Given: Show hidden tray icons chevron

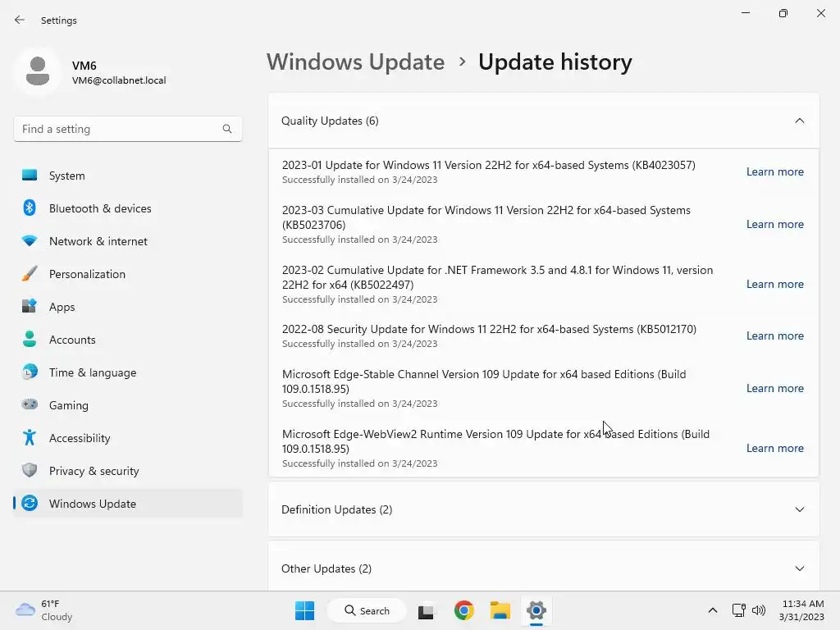Looking at the screenshot, I should (x=713, y=610).
